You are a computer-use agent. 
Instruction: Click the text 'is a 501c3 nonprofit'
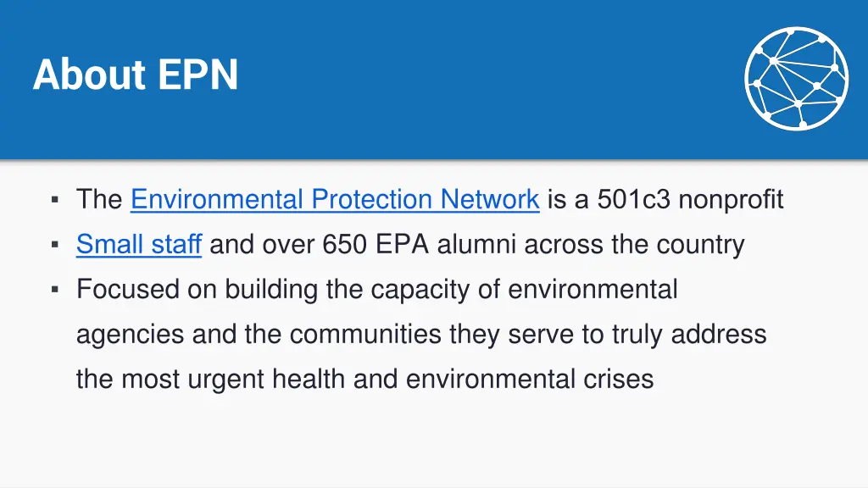click(x=665, y=199)
